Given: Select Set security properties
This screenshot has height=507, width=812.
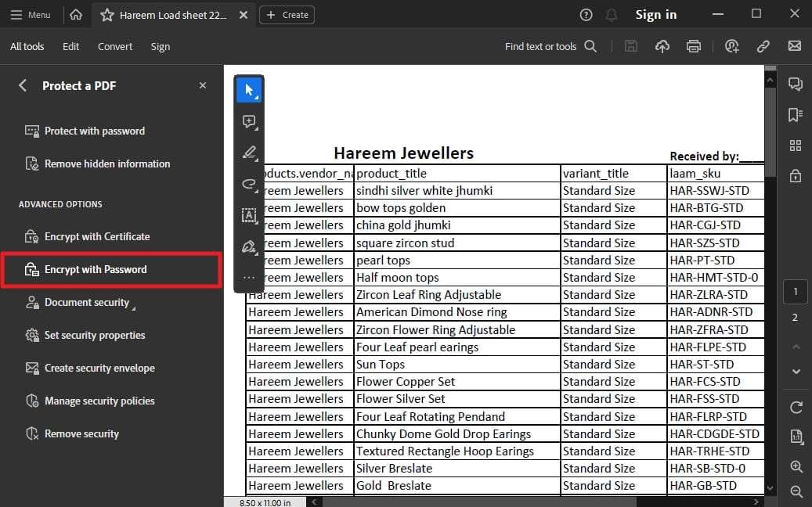Looking at the screenshot, I should [85, 335].
